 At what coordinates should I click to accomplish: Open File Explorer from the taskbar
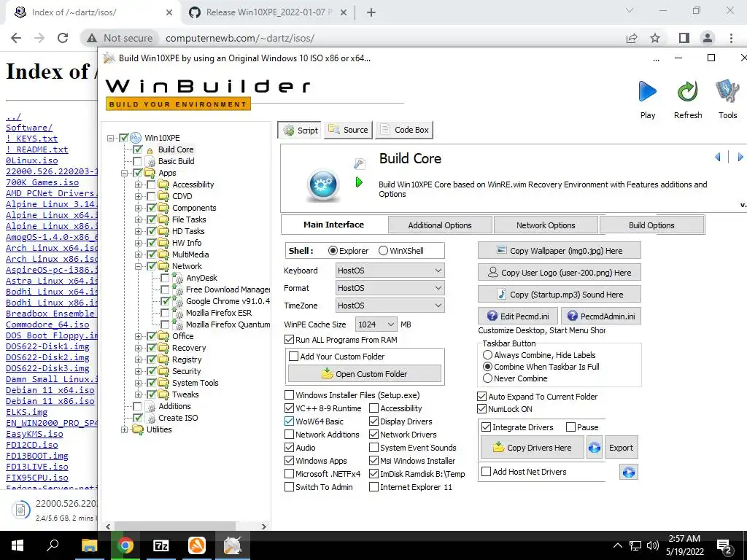point(89,545)
